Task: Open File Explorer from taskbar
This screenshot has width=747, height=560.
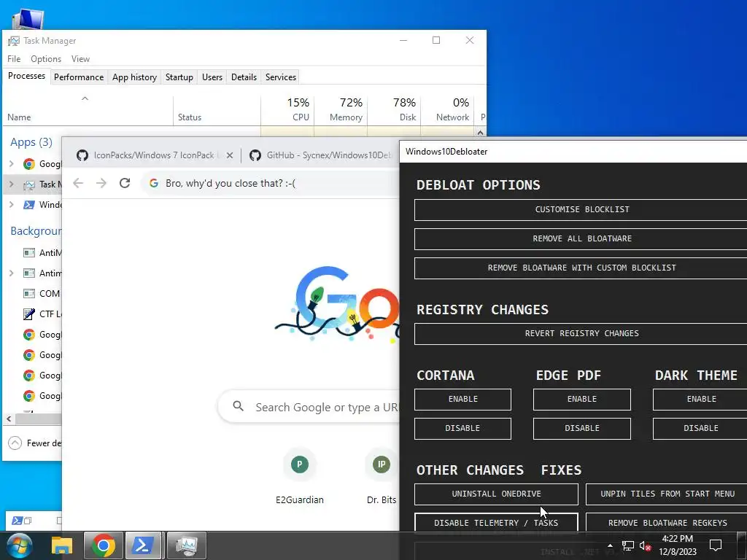Action: [x=62, y=545]
